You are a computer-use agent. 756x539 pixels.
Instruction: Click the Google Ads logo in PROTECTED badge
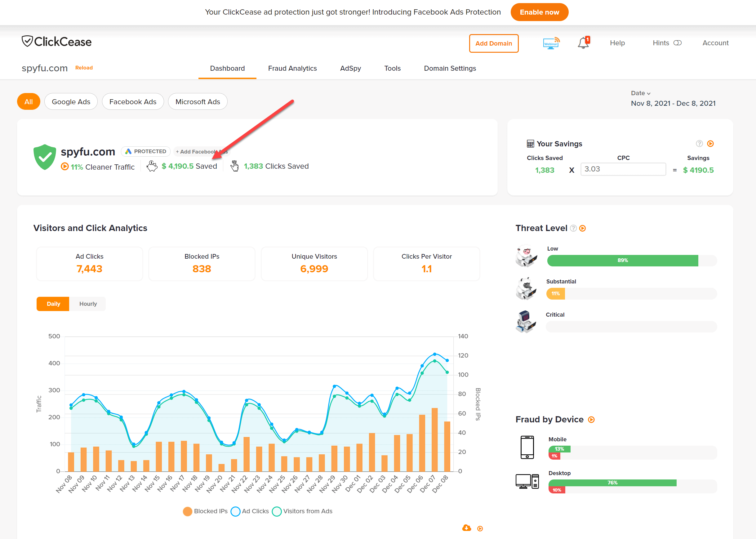coord(128,151)
